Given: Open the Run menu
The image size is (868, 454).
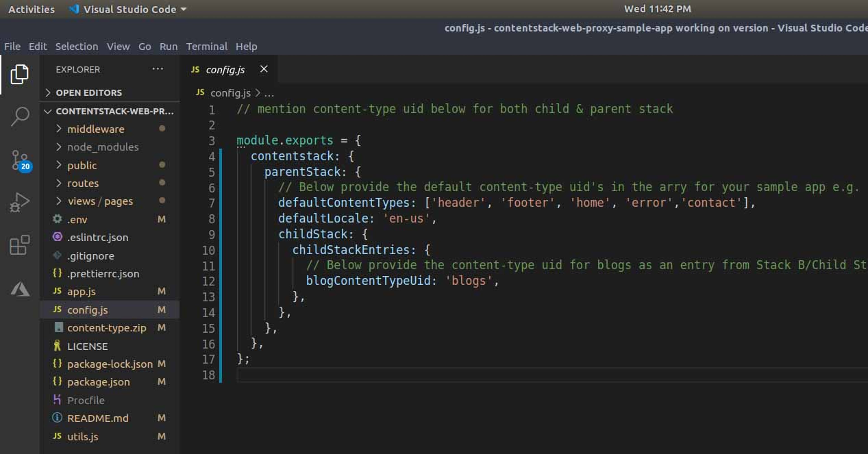Looking at the screenshot, I should coord(168,47).
